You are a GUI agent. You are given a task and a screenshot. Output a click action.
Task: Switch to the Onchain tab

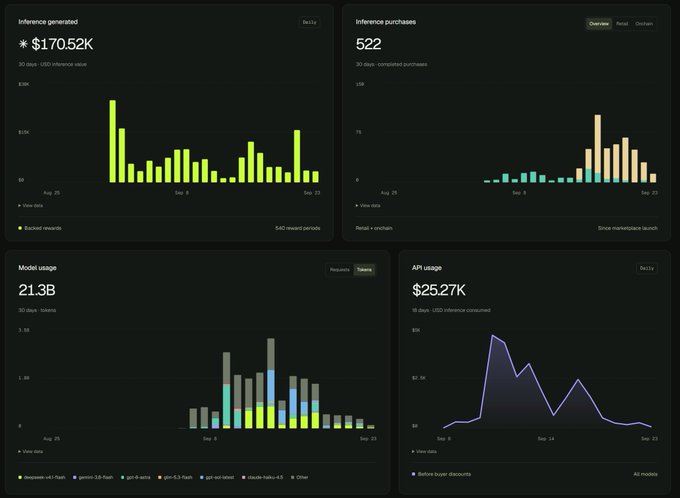[x=644, y=24]
